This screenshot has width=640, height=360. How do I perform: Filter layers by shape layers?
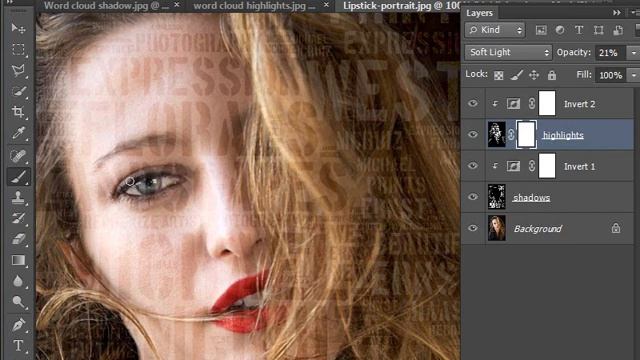pos(598,30)
